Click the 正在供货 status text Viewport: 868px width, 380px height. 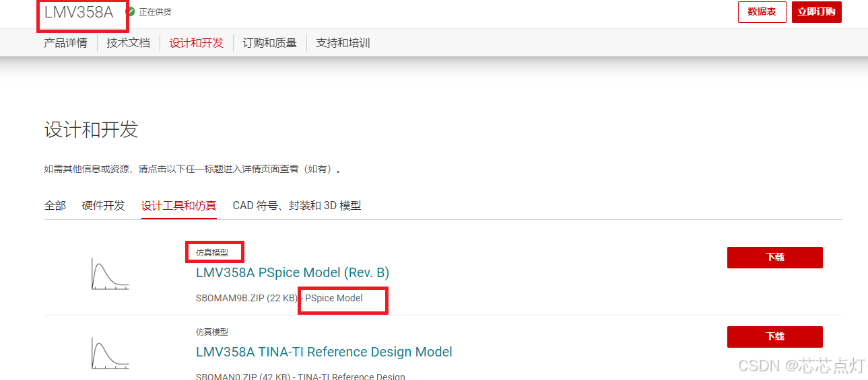tap(155, 11)
